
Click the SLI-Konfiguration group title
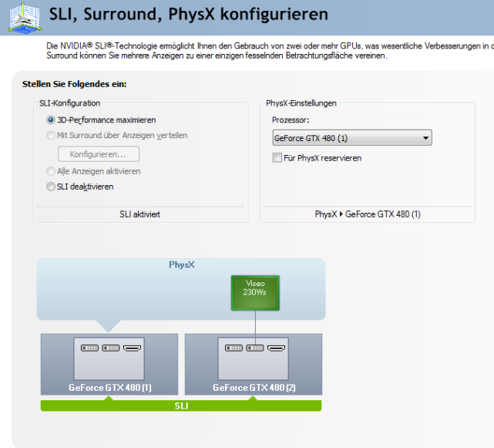pos(70,103)
